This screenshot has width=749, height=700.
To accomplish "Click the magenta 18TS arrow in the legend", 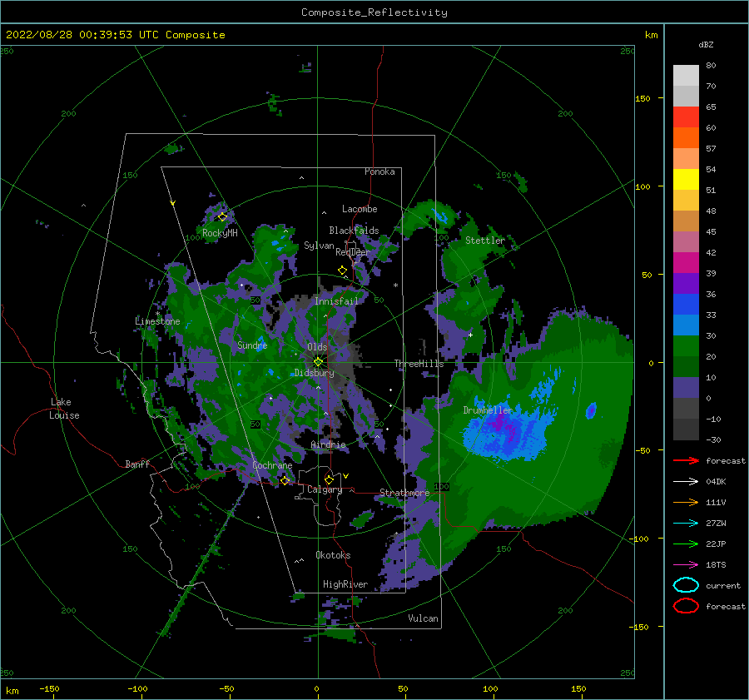I will point(686,565).
